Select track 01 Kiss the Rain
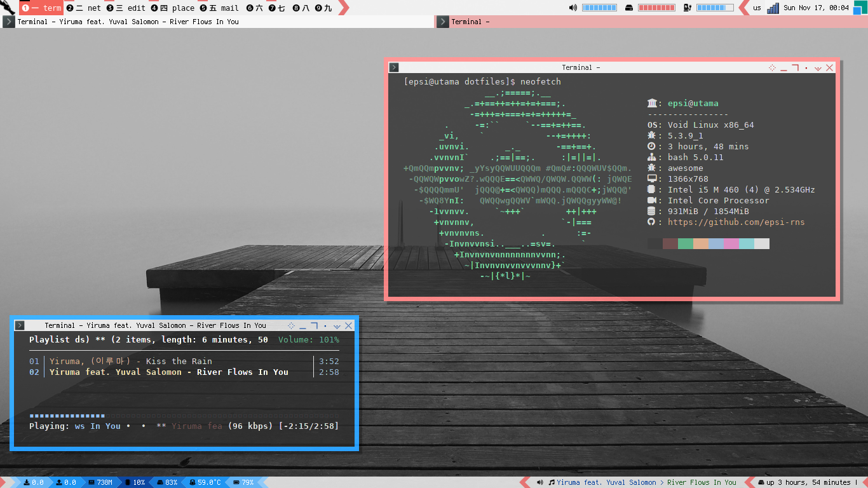The height and width of the screenshot is (488, 868). pyautogui.click(x=184, y=362)
